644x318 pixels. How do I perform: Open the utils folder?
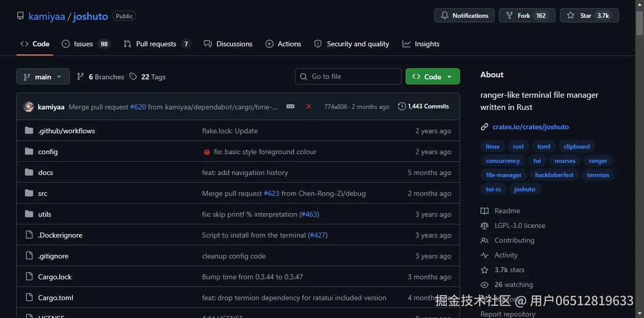point(45,214)
